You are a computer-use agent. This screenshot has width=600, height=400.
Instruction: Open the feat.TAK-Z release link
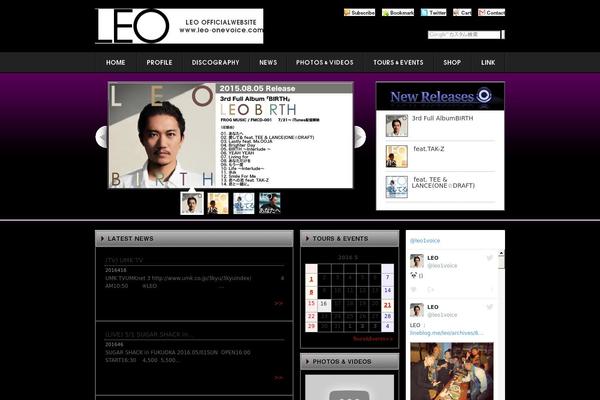[429, 149]
